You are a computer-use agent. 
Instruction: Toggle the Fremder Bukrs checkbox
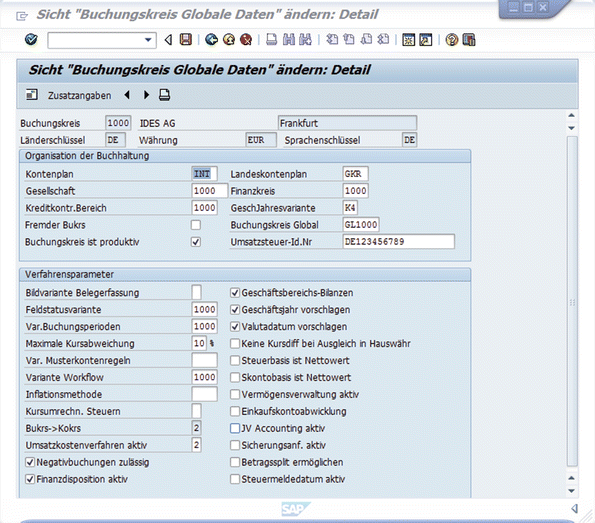point(196,225)
